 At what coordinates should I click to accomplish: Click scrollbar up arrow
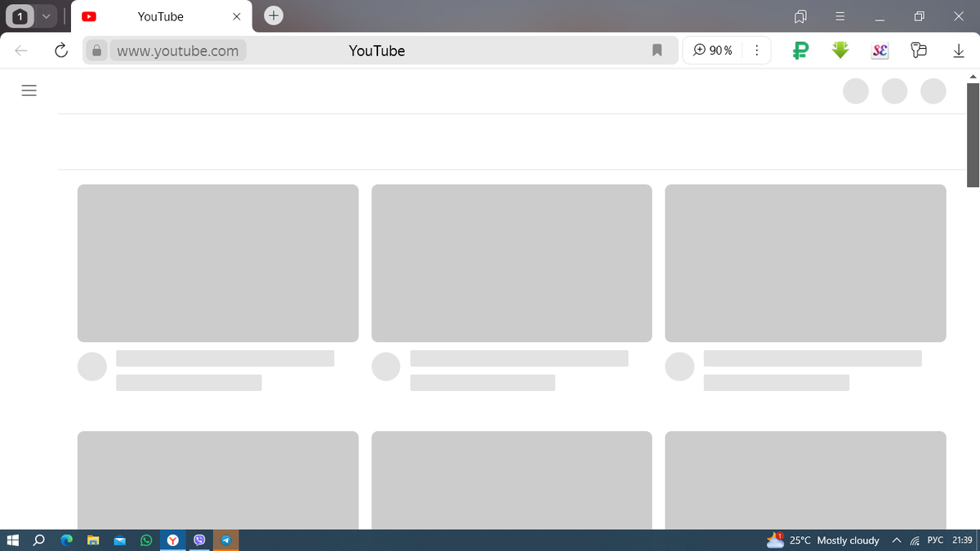pos(973,76)
